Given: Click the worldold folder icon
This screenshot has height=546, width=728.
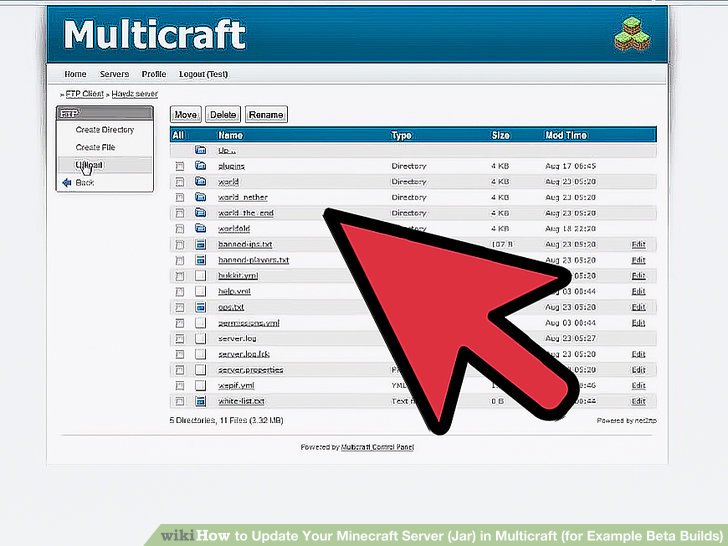Looking at the screenshot, I should [x=200, y=228].
